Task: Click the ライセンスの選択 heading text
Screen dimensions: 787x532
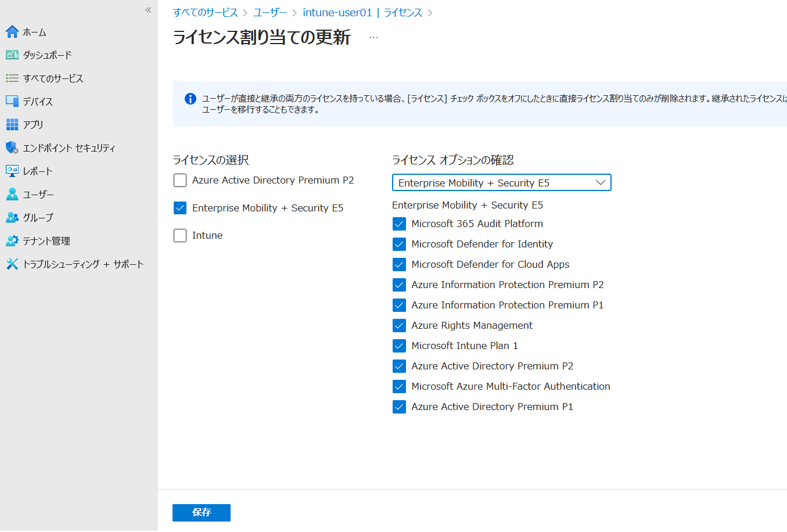Action: tap(211, 160)
